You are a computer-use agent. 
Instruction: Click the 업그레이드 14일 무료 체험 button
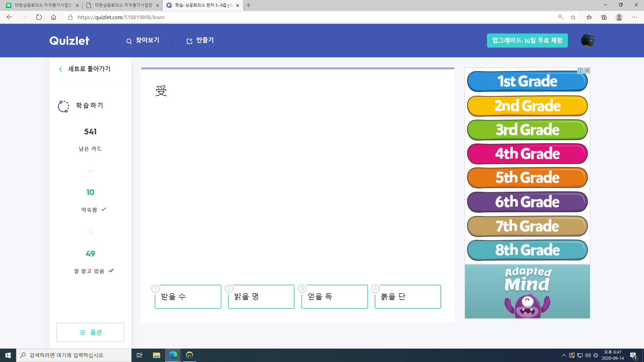click(527, 41)
